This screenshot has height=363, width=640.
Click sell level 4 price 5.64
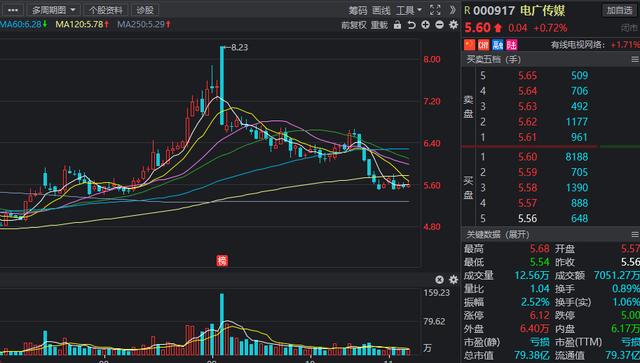[x=527, y=91]
